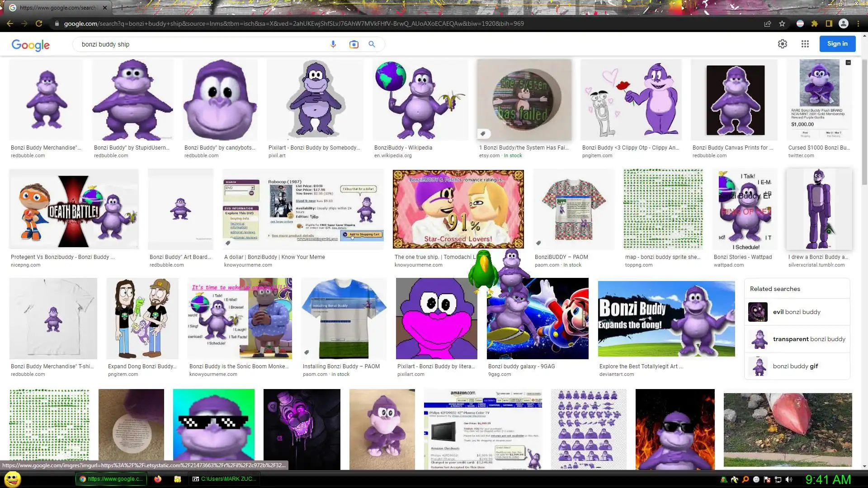Click the blue Sign in button

[x=837, y=44]
